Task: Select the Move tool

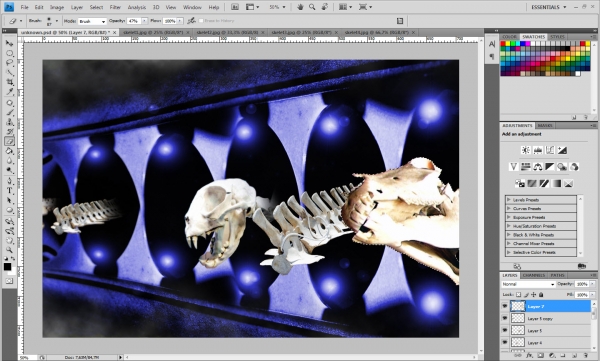Action: tap(9, 44)
